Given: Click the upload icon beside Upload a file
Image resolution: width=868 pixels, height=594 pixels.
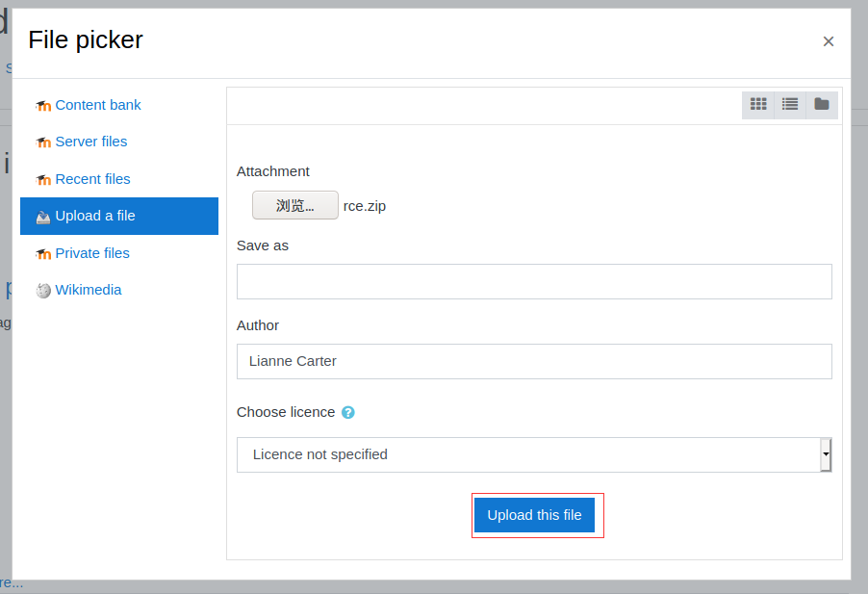Looking at the screenshot, I should click(43, 217).
